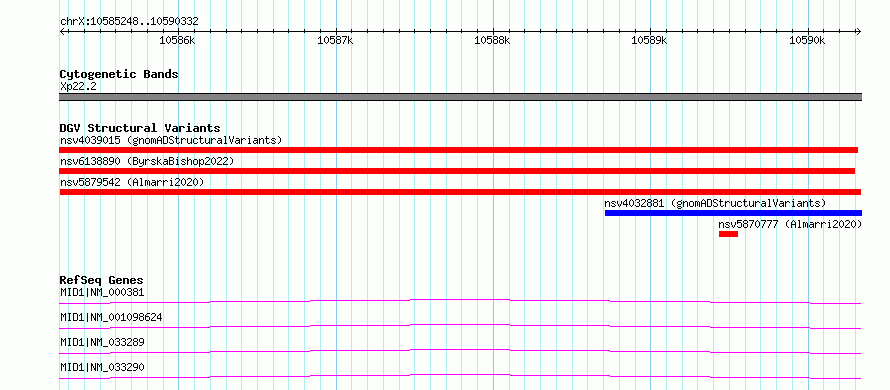Image resolution: width=890 pixels, height=390 pixels.
Task: Click the 10588k ruler tick label
Action: click(x=493, y=40)
